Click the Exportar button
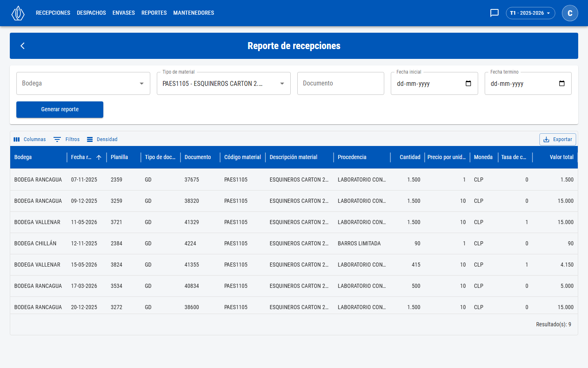 [x=558, y=139]
